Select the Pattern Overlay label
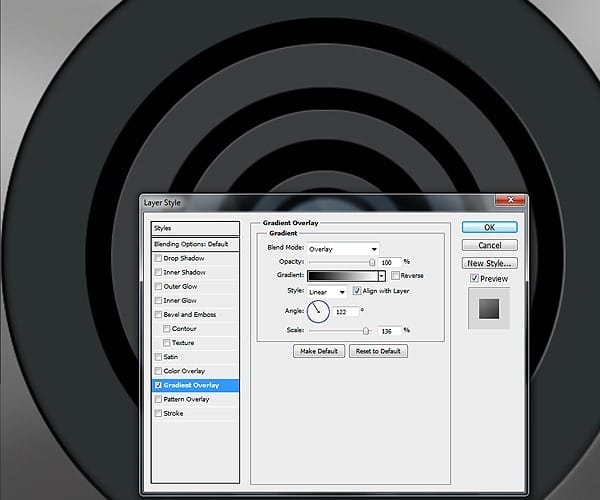600x500 pixels. 186,399
